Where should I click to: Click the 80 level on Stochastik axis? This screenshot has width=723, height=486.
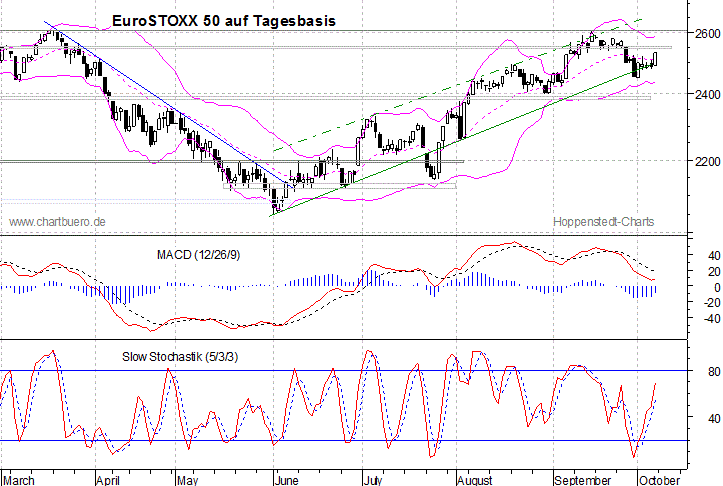pyautogui.click(x=714, y=372)
